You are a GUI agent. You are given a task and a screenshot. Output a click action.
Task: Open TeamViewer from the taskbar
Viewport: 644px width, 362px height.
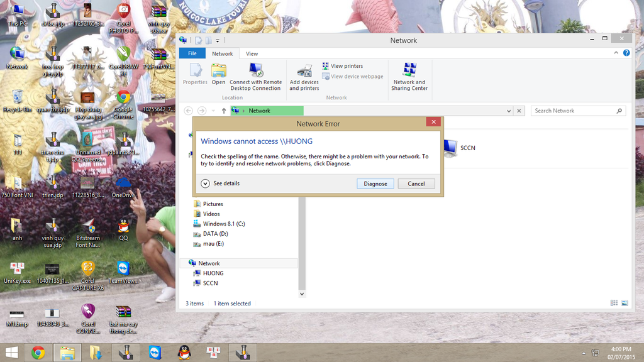155,353
